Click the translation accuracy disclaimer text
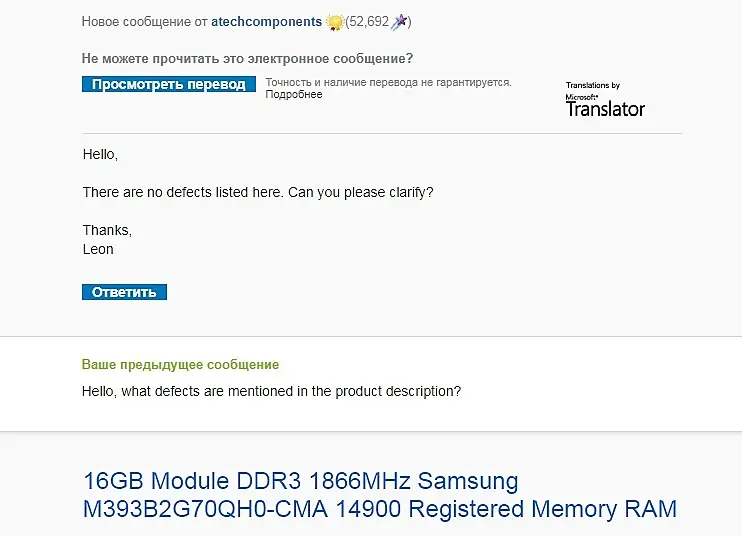 [388, 82]
